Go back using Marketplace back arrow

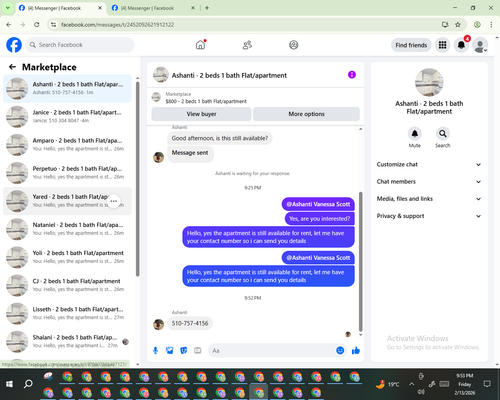pyautogui.click(x=12, y=67)
